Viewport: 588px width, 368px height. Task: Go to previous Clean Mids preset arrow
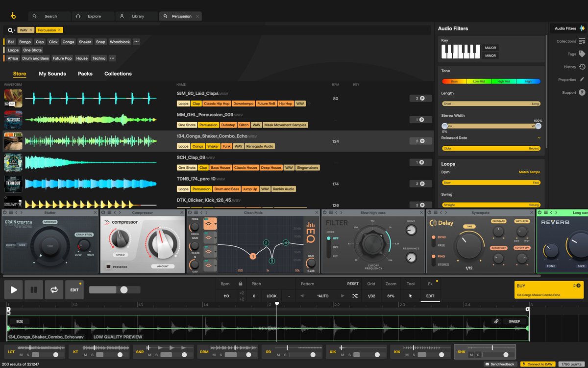pyautogui.click(x=201, y=212)
